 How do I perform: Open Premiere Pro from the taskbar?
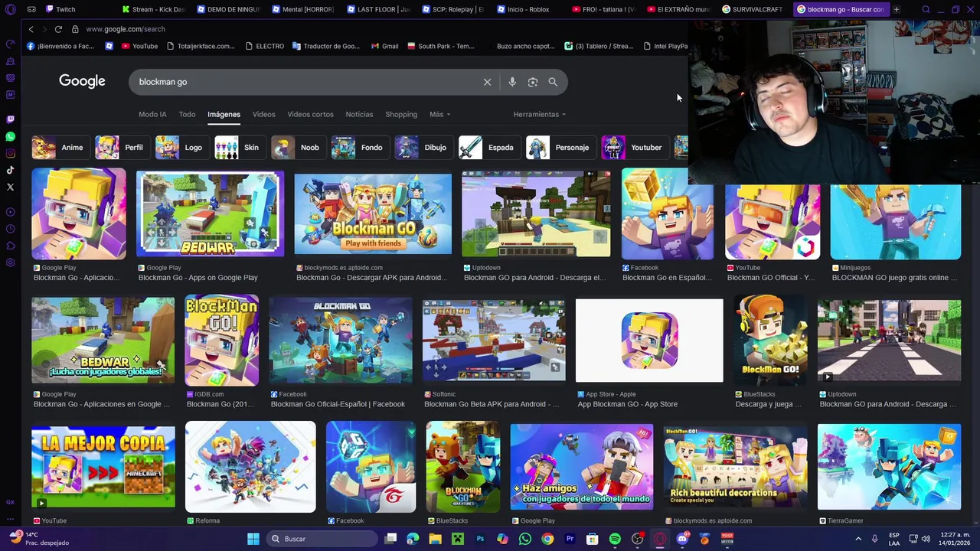[570, 539]
